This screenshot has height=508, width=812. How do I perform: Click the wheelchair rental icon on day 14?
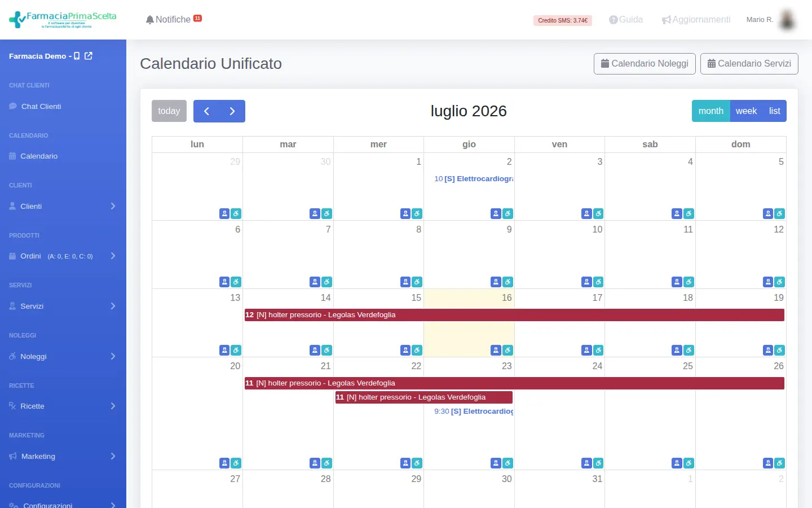326,350
